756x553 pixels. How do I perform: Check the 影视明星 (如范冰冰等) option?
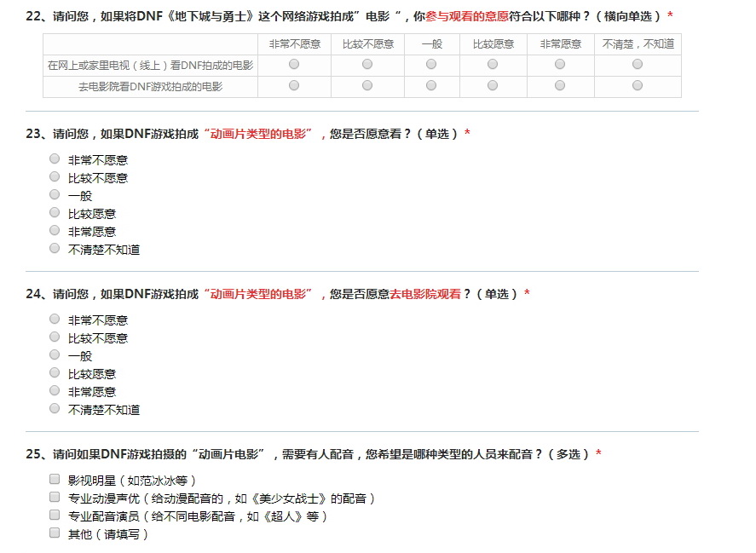tap(55, 479)
